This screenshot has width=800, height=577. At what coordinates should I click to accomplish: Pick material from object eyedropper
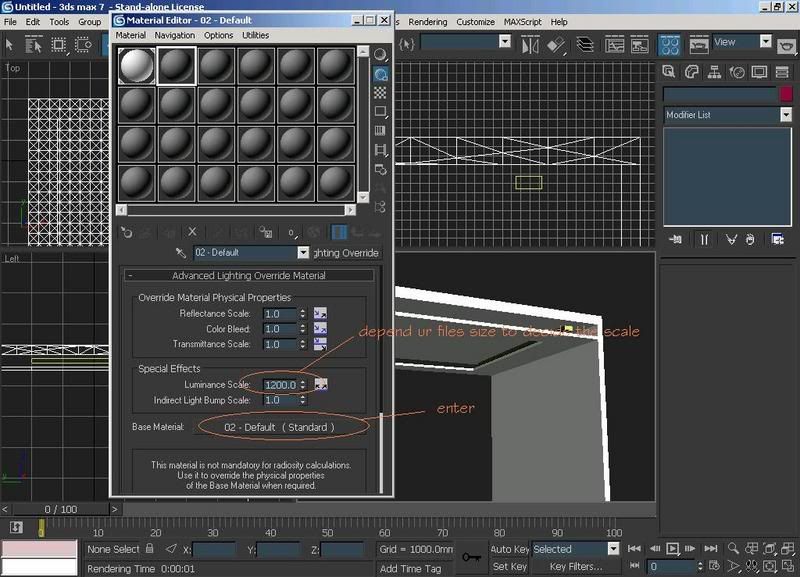tap(181, 253)
